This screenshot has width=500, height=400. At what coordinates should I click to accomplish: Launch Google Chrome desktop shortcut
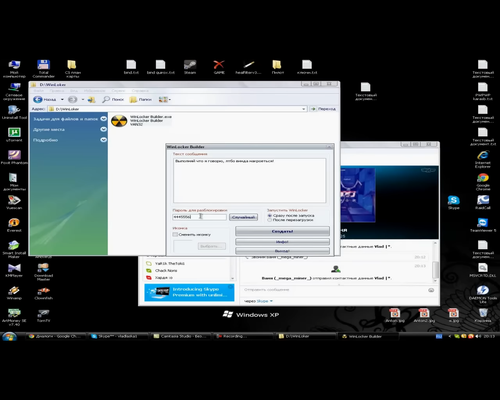pyautogui.click(x=483, y=182)
